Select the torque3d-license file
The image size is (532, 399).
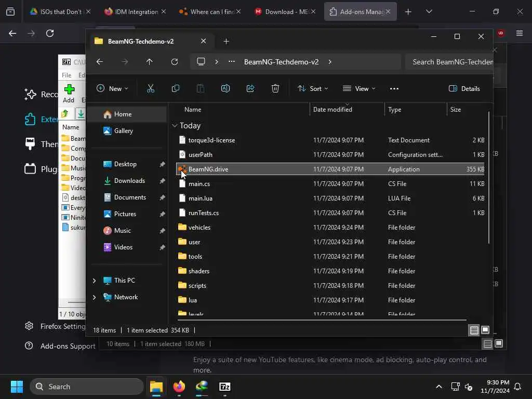tap(330, 140)
